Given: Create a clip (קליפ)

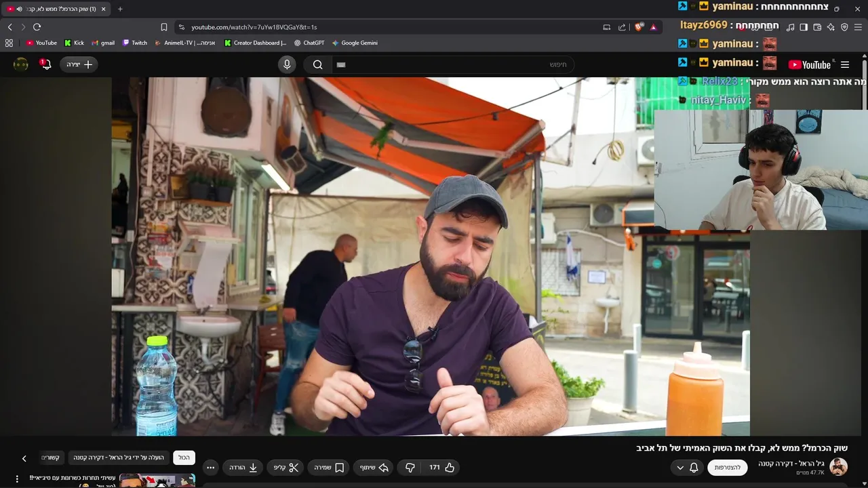Looking at the screenshot, I should coord(286,468).
